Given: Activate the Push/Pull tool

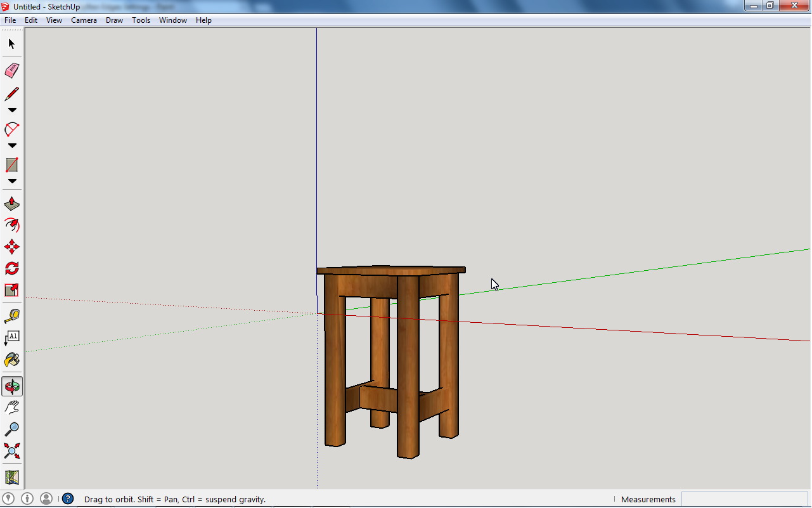Looking at the screenshot, I should click(x=11, y=203).
